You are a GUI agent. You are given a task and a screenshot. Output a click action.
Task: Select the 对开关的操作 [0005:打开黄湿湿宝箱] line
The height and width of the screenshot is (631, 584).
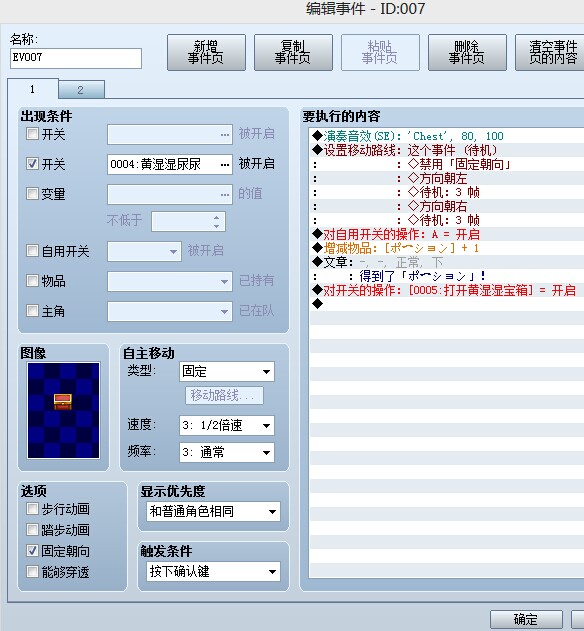coord(447,290)
